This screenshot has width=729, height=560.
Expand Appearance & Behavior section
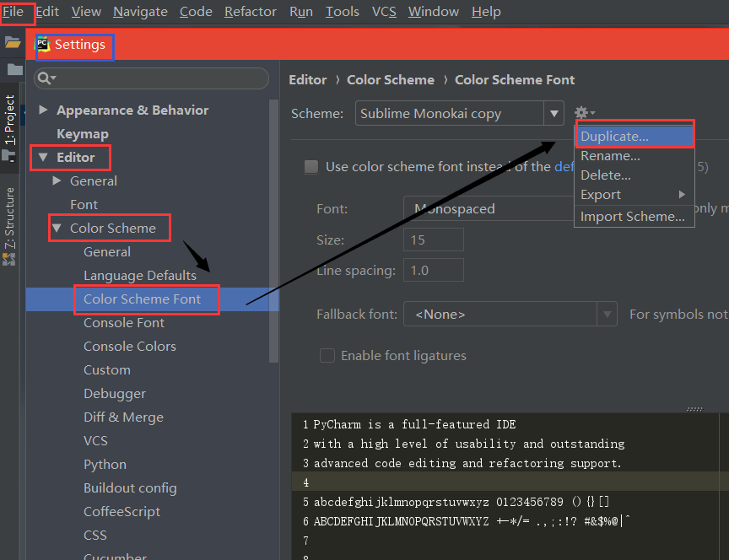[x=43, y=110]
